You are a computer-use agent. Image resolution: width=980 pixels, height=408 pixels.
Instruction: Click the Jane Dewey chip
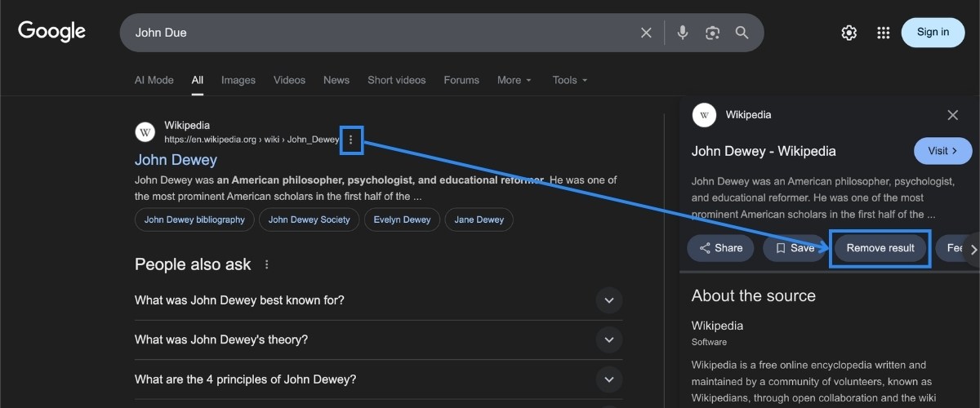(x=479, y=220)
